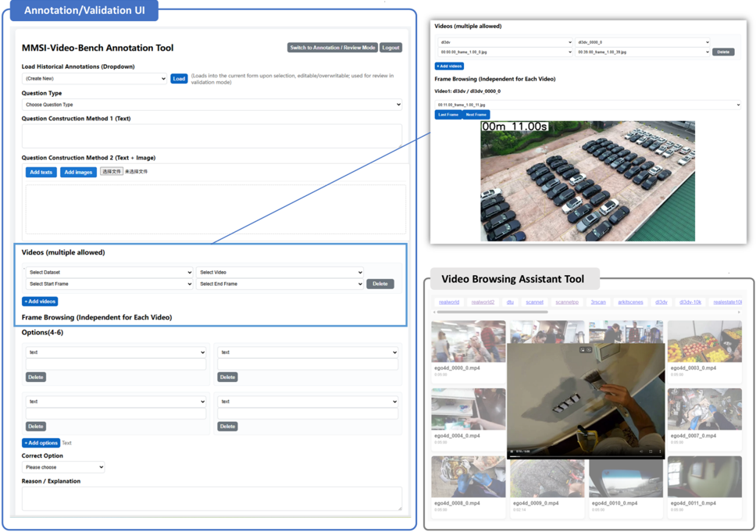Click Switch to Annotation / Review Mode
The width and height of the screenshot is (756, 532).
[333, 48]
